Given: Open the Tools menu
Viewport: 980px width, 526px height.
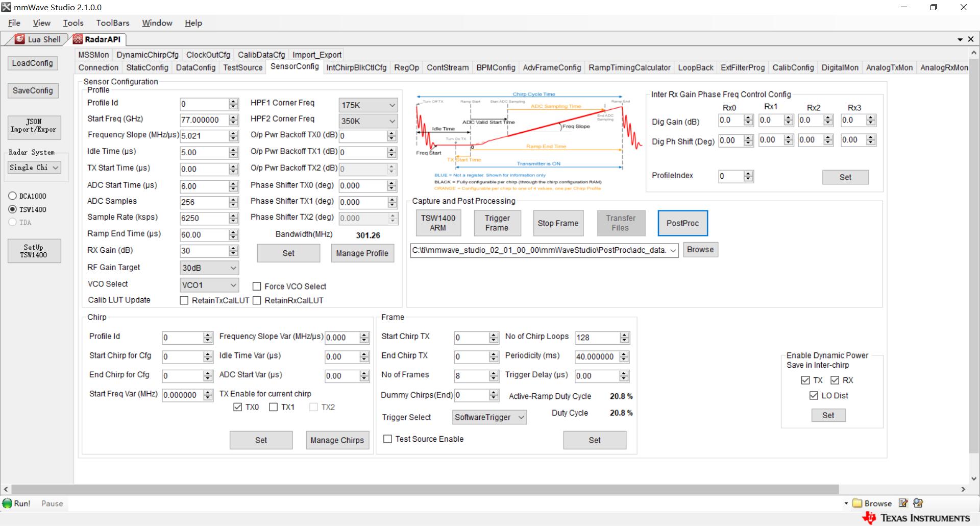Looking at the screenshot, I should (x=73, y=23).
